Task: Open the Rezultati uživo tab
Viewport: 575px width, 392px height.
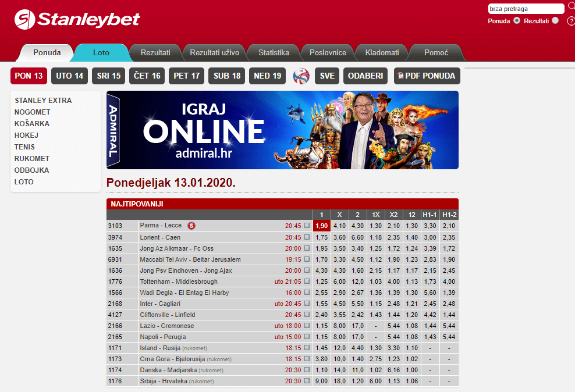Action: (215, 53)
